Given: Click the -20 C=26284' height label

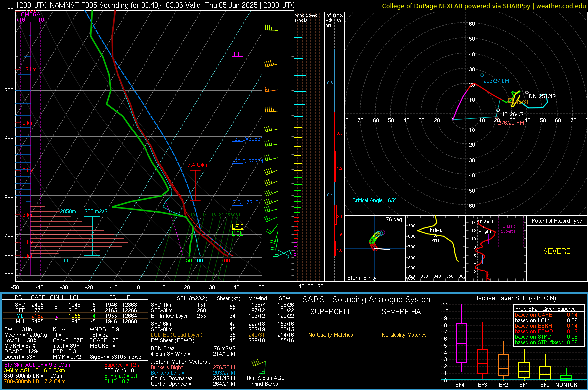Looking at the screenshot, I should tap(248, 161).
